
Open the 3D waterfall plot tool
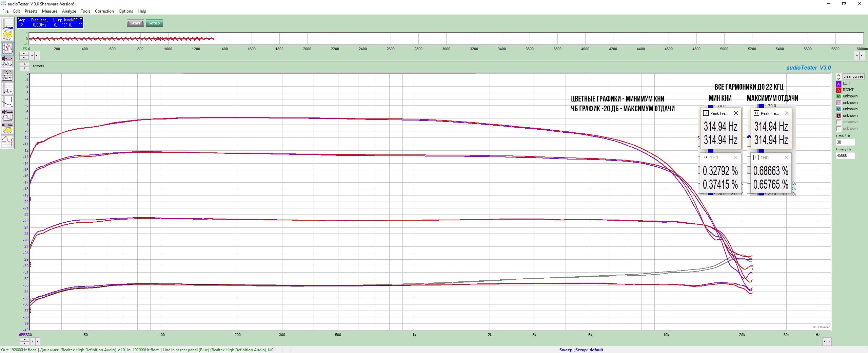(x=7, y=36)
